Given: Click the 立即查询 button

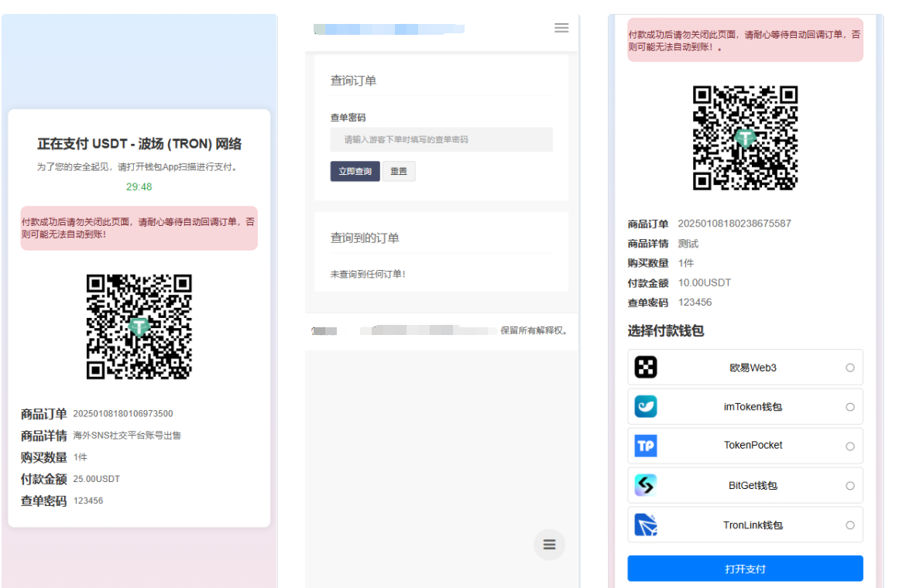Looking at the screenshot, I should tap(355, 171).
